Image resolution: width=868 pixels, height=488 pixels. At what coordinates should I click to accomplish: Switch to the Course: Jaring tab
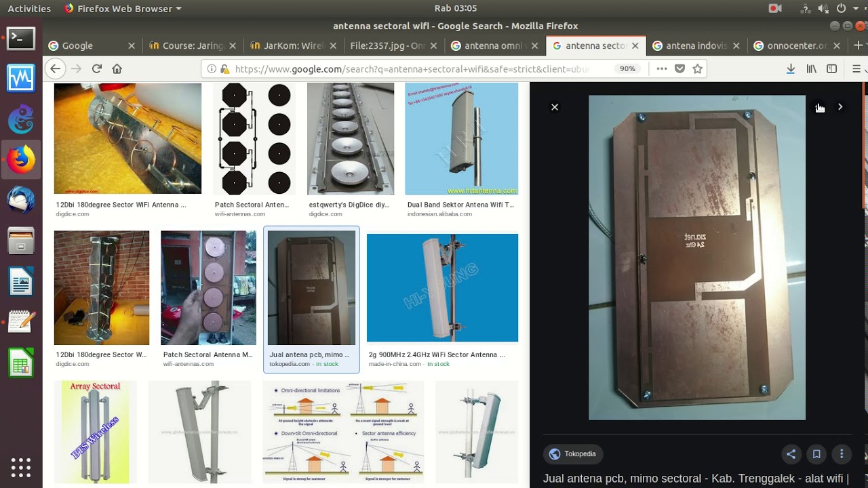click(193, 45)
